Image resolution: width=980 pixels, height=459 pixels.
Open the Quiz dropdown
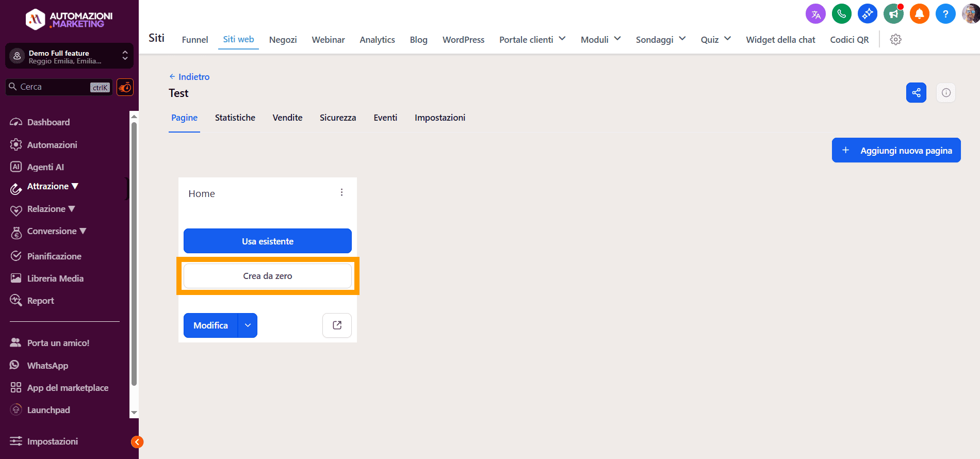click(x=716, y=40)
